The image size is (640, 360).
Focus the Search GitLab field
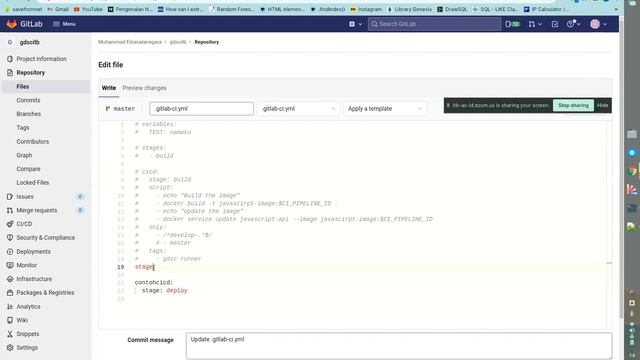434,24
